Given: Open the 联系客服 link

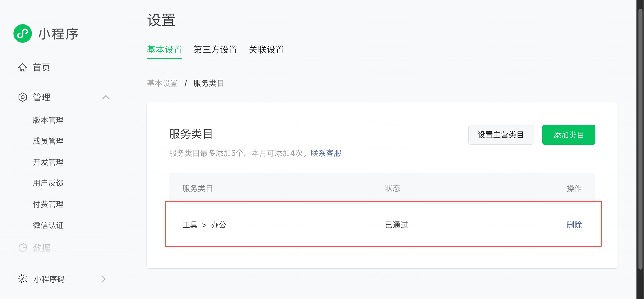Looking at the screenshot, I should (x=326, y=153).
